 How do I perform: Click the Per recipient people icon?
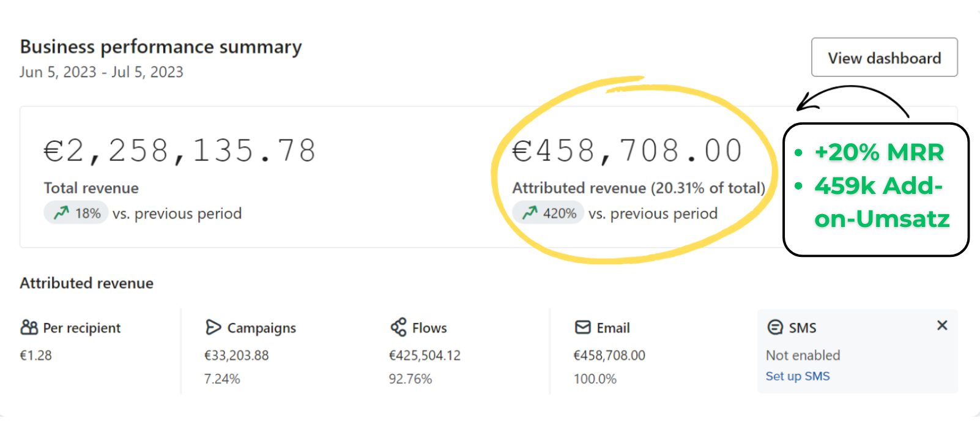pyautogui.click(x=29, y=327)
